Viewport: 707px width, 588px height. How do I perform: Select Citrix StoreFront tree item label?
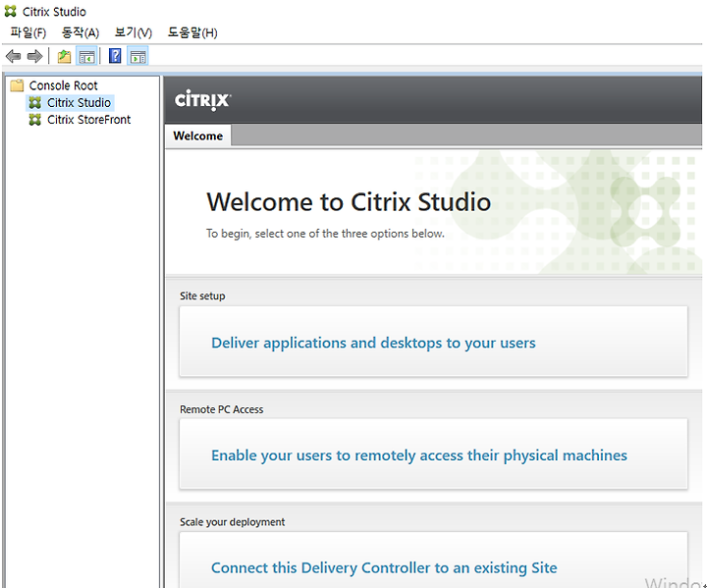click(88, 120)
